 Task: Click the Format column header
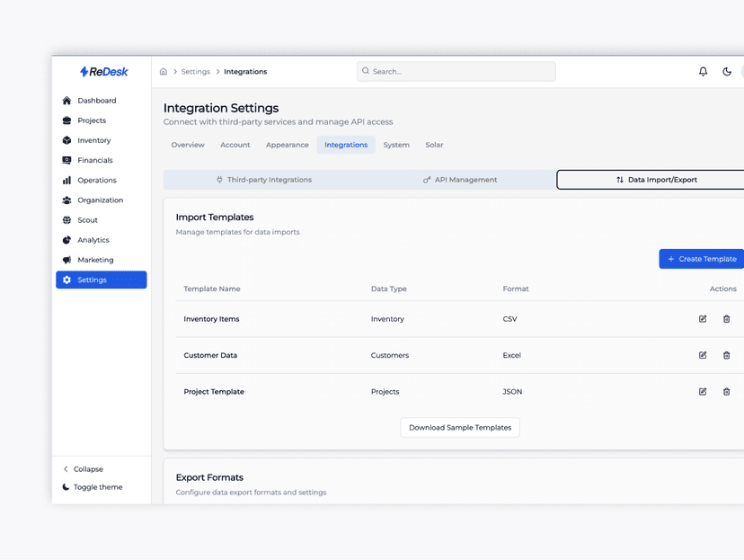[x=515, y=289]
